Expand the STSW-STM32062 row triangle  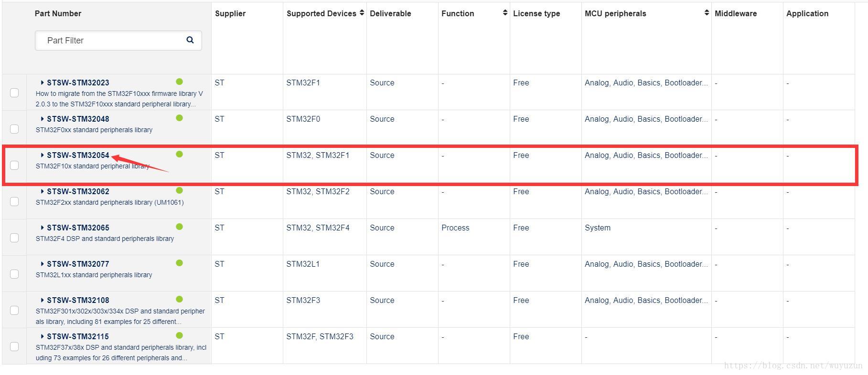pos(42,191)
